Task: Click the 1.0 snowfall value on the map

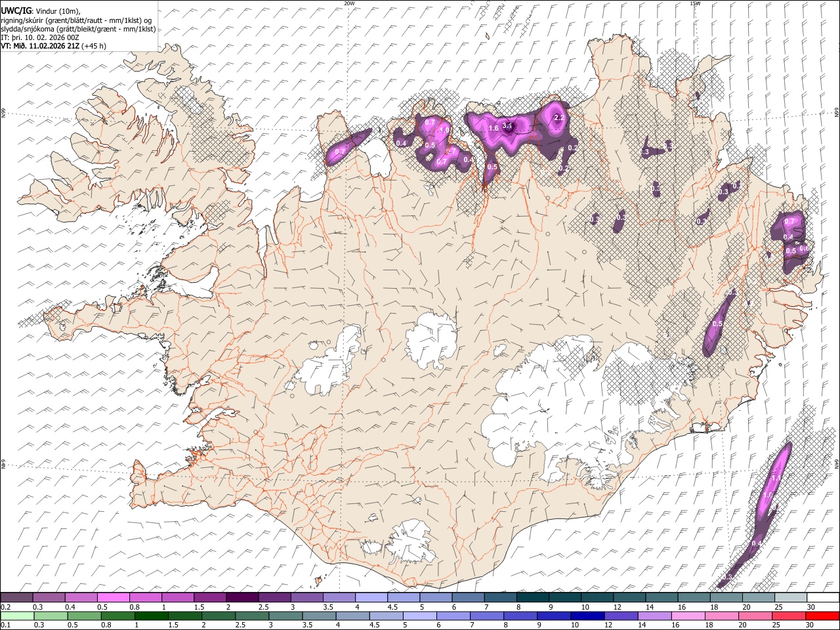Action: 444,130
